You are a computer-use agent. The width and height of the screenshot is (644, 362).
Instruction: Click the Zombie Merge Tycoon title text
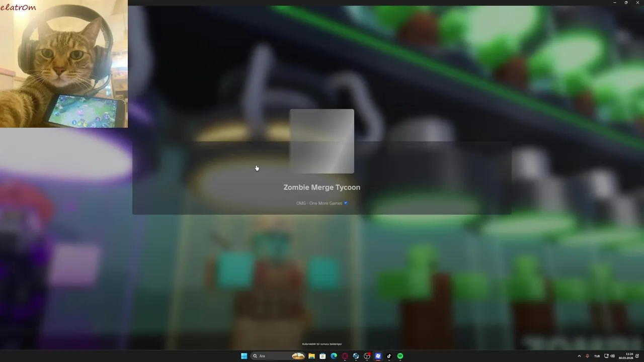[322, 187]
